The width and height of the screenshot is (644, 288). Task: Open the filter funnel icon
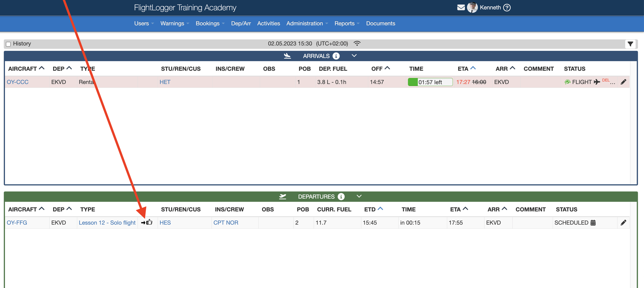point(630,44)
